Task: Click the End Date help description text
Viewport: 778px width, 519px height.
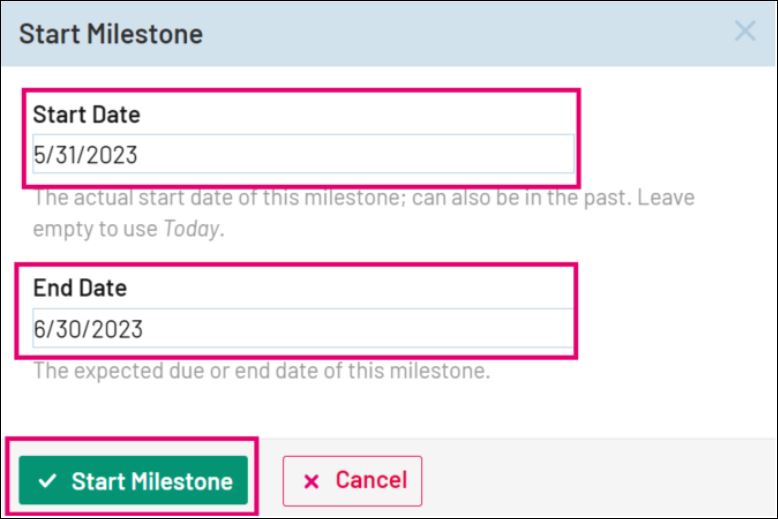Action: click(x=261, y=371)
